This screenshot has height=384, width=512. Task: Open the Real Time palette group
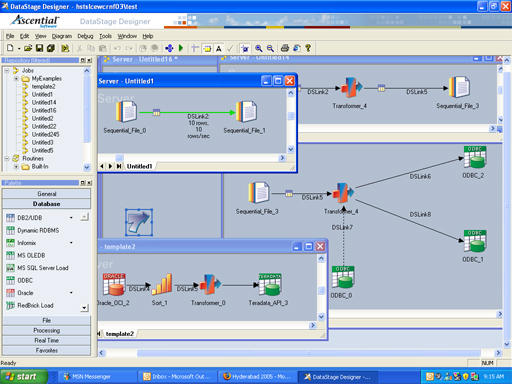click(46, 340)
